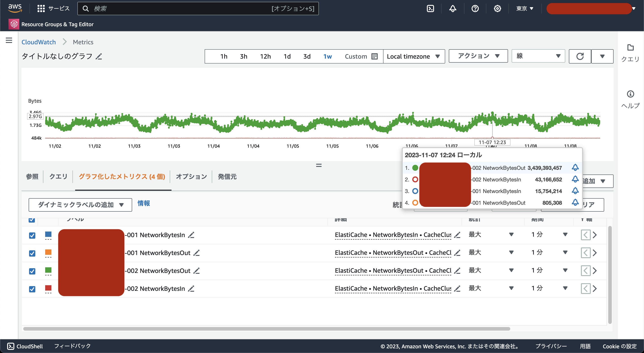
Task: Open the Local timezone dropdown
Action: tap(413, 56)
